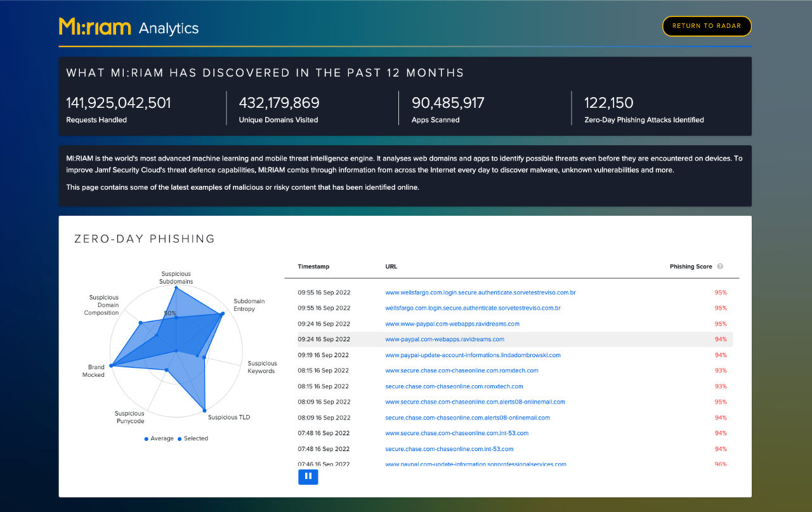The width and height of the screenshot is (812, 512).
Task: Open www.wellsfargo.com.login.secure.authenticate.sorvetestreviso.com.br link
Action: pyautogui.click(x=480, y=292)
